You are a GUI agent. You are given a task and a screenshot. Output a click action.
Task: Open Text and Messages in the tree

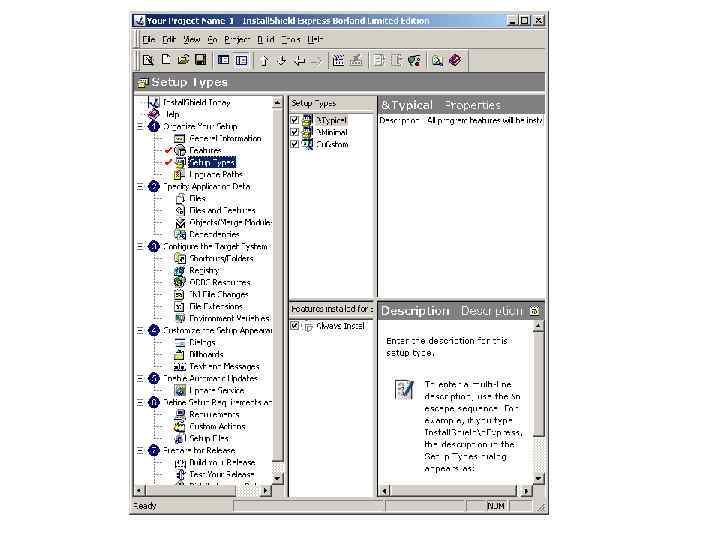point(224,366)
